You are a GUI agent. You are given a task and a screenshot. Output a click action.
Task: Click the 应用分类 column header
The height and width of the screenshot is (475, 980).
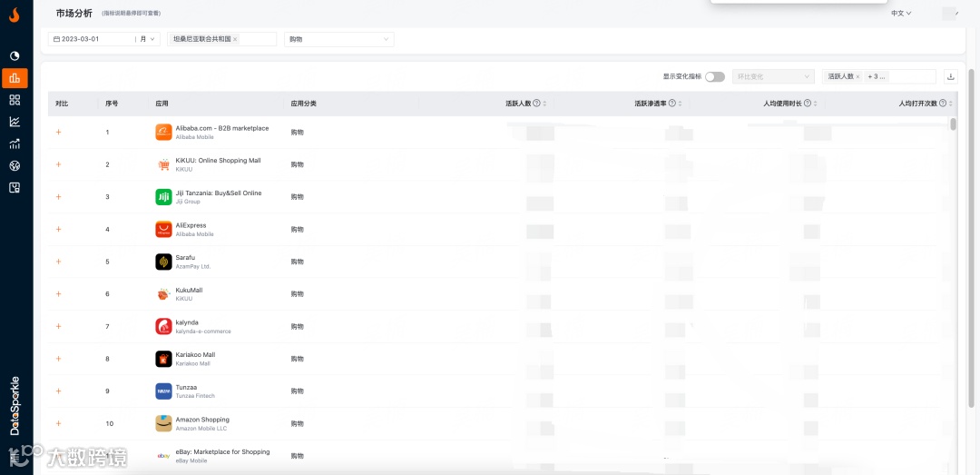(x=304, y=104)
